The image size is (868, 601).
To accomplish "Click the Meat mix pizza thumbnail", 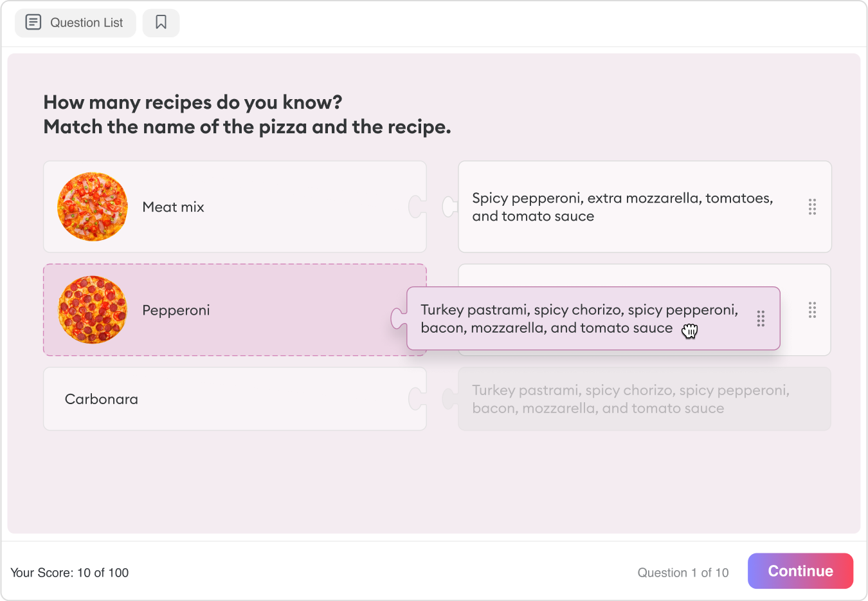I will (x=93, y=207).
